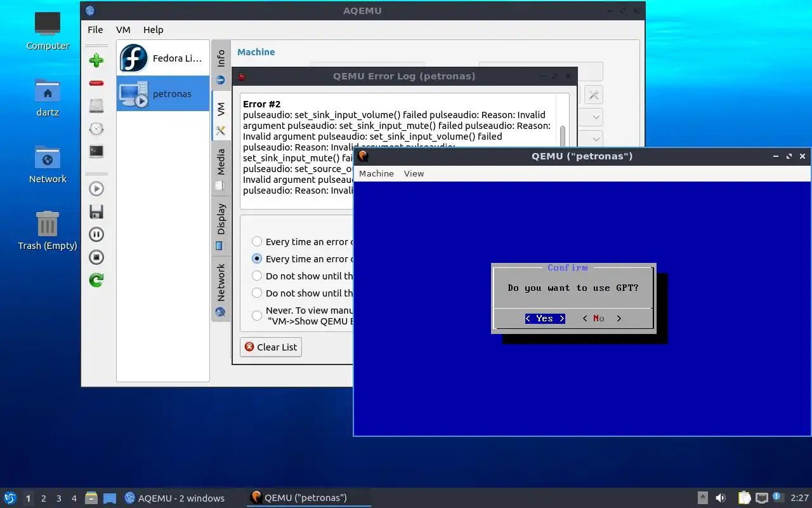Select the Fedora Linux virtual machine

coord(163,58)
